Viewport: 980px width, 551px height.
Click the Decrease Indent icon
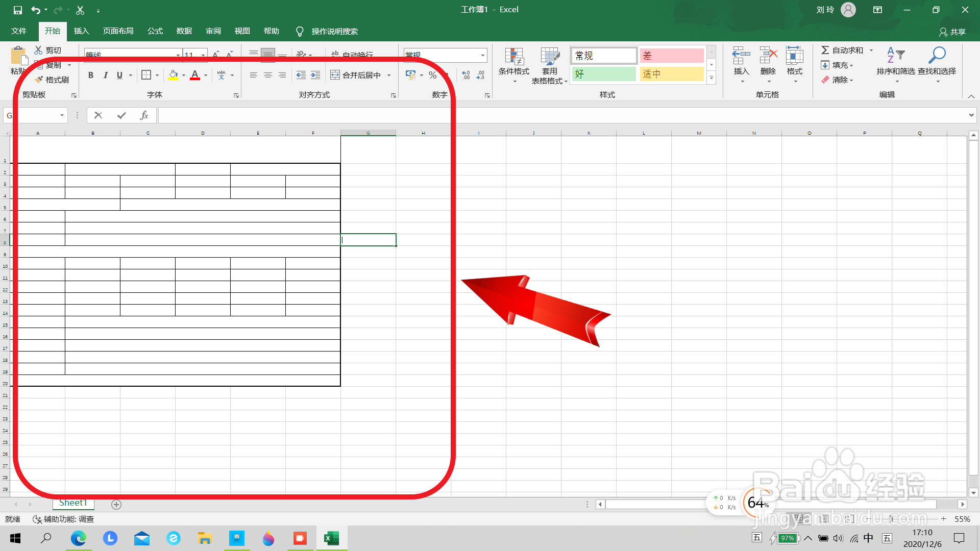tap(301, 76)
